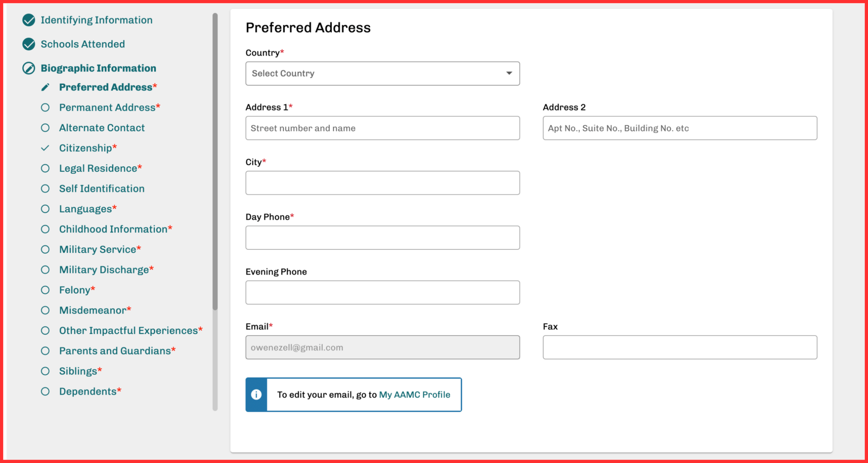Open the My AAMC Profile link

pyautogui.click(x=415, y=394)
